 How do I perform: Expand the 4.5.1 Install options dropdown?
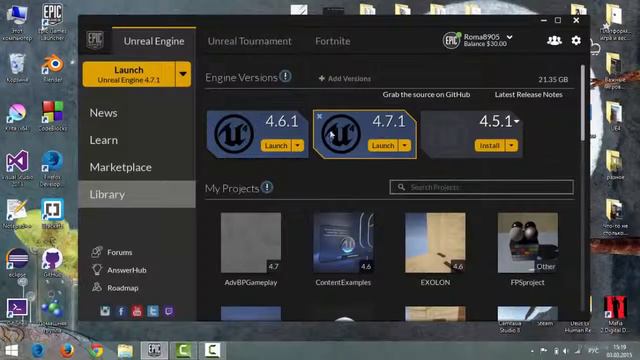click(x=511, y=145)
